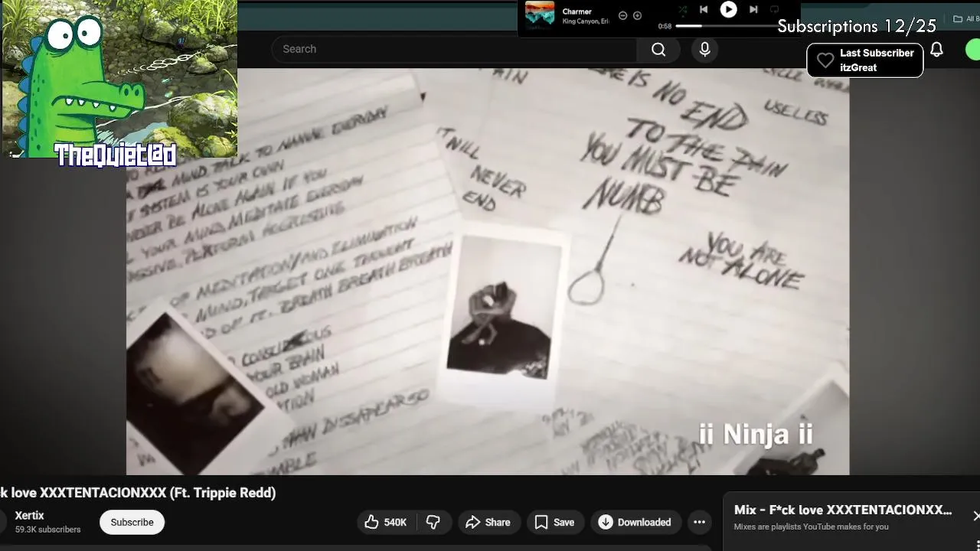The width and height of the screenshot is (980, 551).
Task: Click the Mix - F*ck love playlist title
Action: [x=843, y=510]
